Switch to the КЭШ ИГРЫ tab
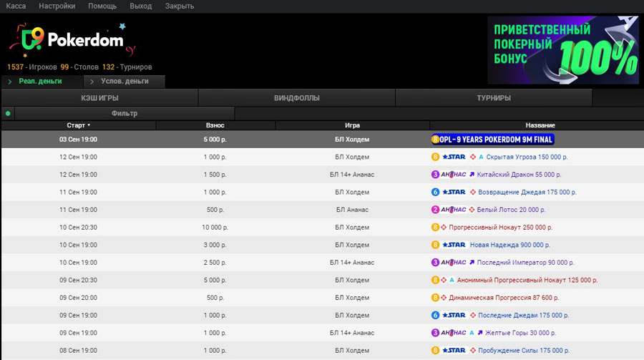 tap(99, 97)
